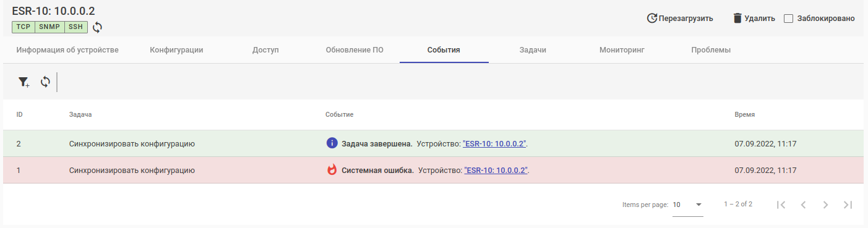Open the Обновление ПО tab
868x228 pixels.
coord(355,50)
